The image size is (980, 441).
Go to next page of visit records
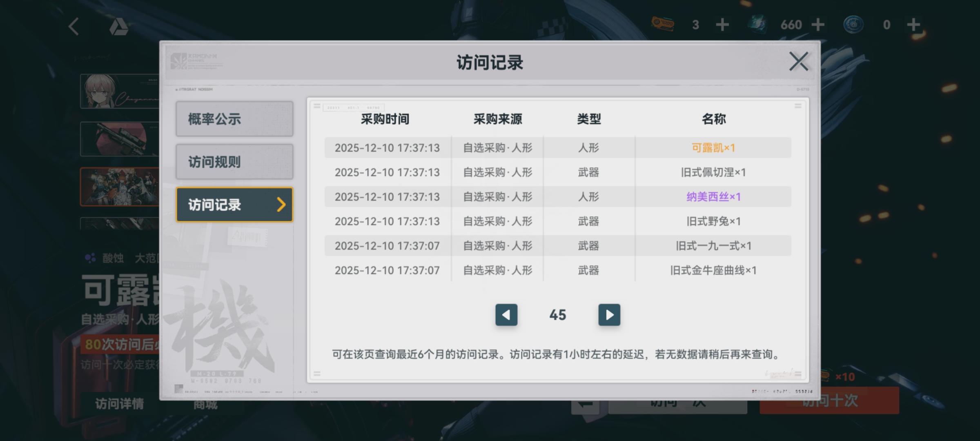coord(609,315)
